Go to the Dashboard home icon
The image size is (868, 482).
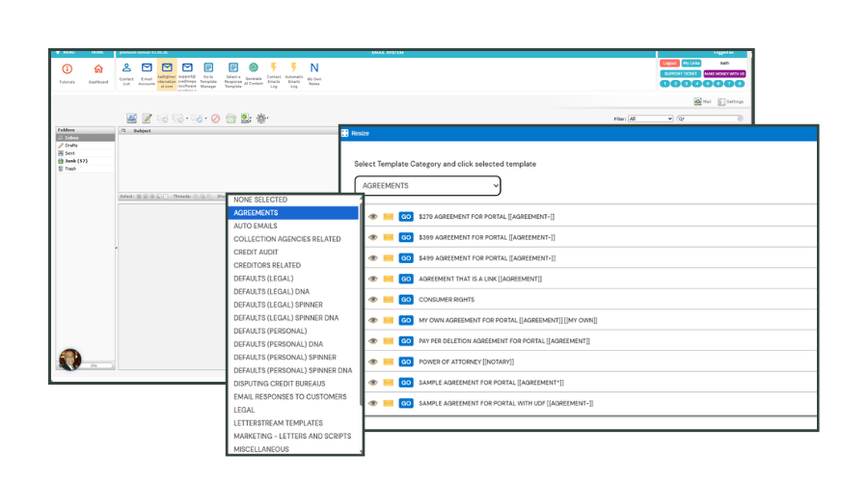coord(98,69)
